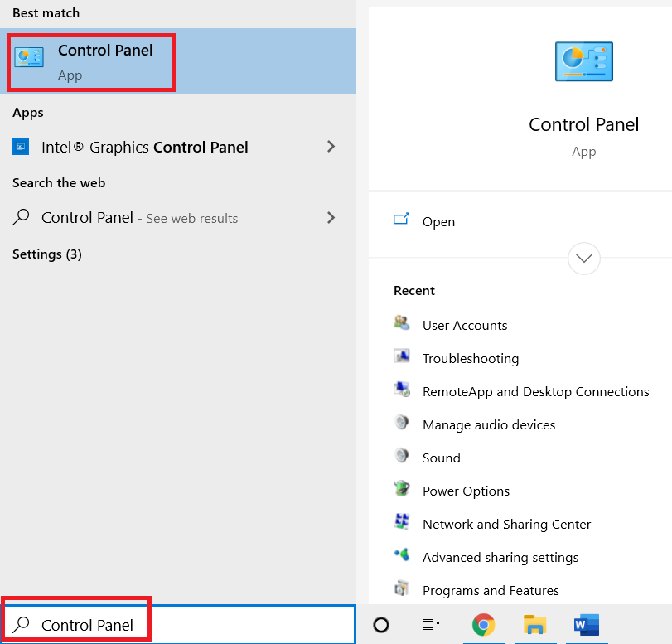Open the Control Panel best match result

tap(178, 61)
